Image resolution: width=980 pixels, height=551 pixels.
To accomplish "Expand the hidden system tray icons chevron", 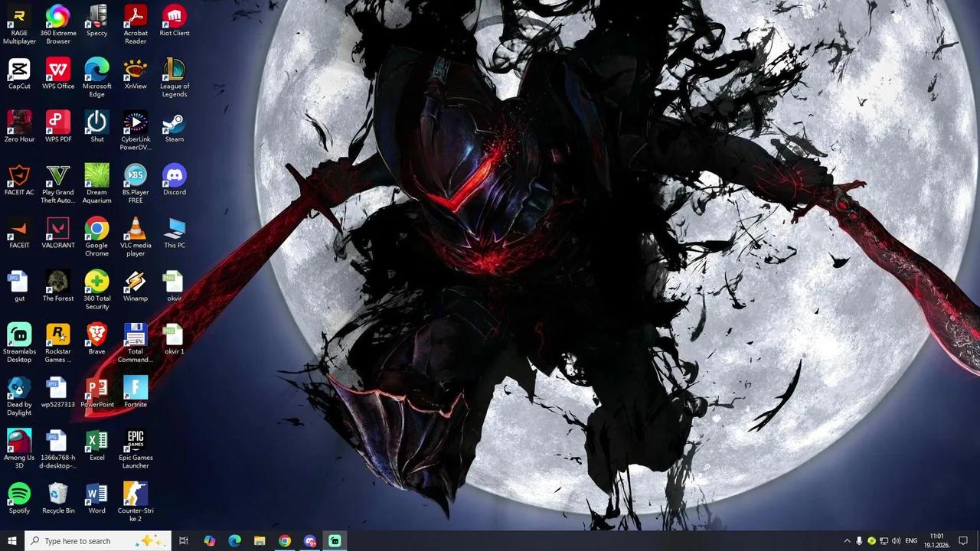I will 847,541.
